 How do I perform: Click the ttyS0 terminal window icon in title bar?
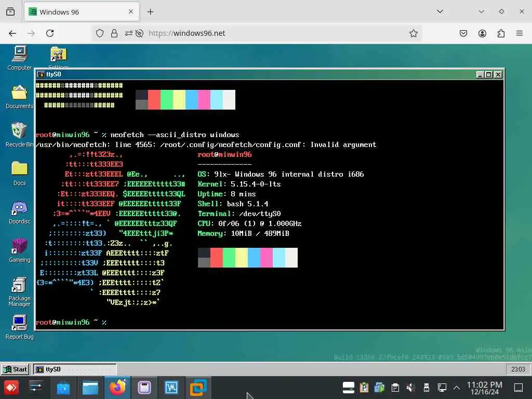41,74
